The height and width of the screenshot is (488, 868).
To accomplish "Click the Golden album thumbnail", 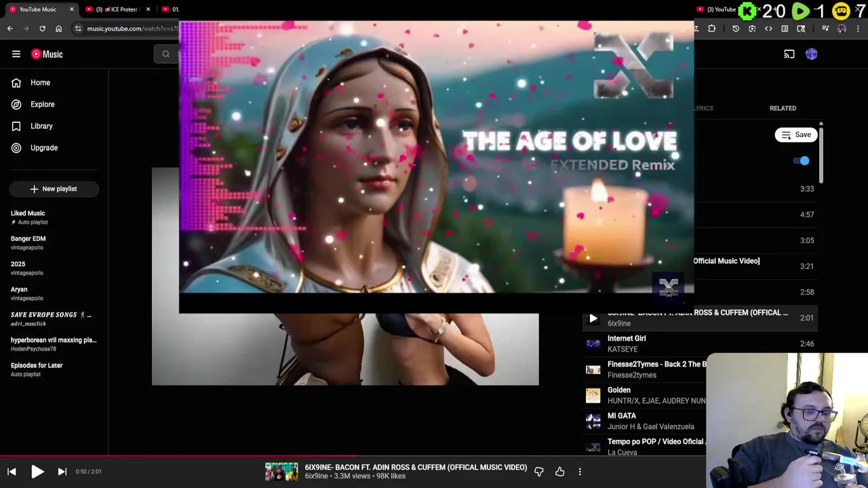I will point(593,395).
